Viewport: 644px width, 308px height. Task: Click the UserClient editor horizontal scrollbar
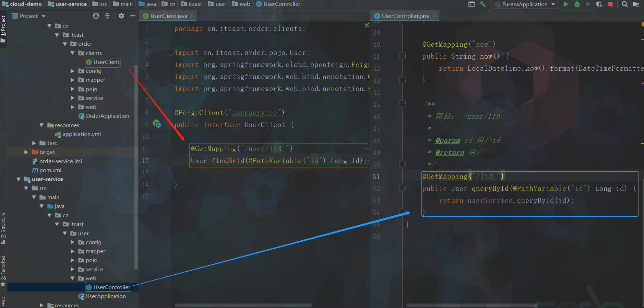243,305
